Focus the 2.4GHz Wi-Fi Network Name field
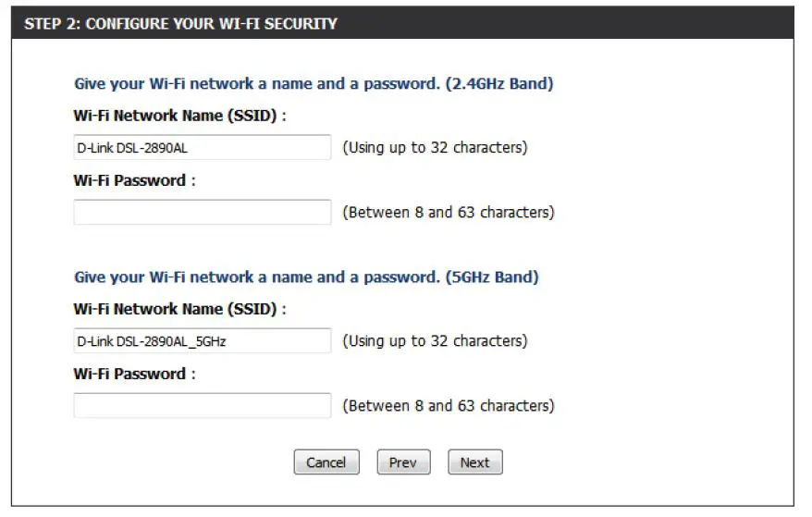 tap(202, 147)
